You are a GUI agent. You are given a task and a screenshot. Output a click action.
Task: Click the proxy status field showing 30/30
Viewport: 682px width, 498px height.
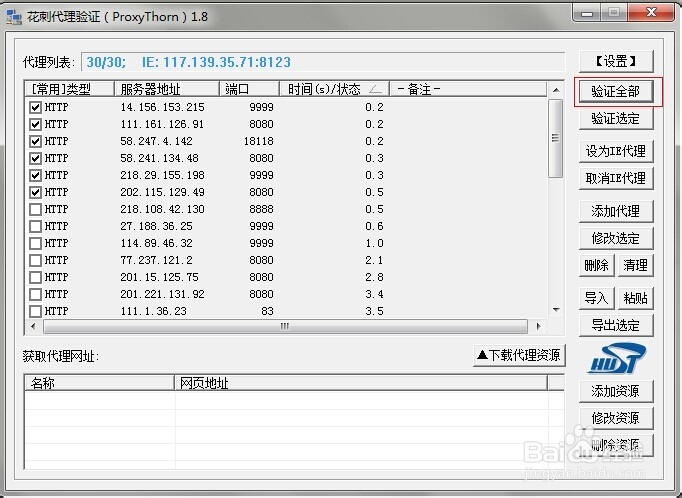point(323,62)
